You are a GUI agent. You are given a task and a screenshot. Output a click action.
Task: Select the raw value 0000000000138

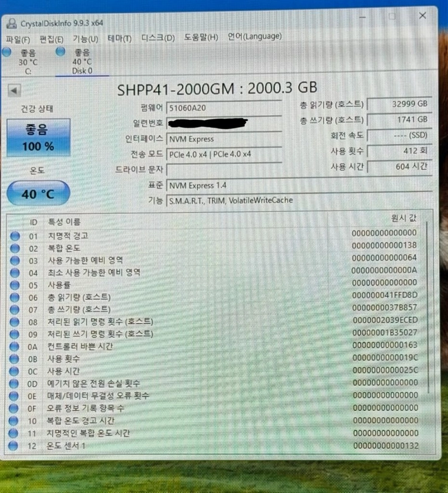coord(384,245)
